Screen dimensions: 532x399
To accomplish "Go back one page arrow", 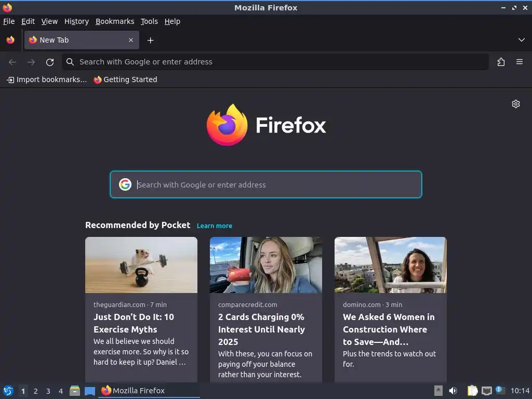I will coord(12,62).
